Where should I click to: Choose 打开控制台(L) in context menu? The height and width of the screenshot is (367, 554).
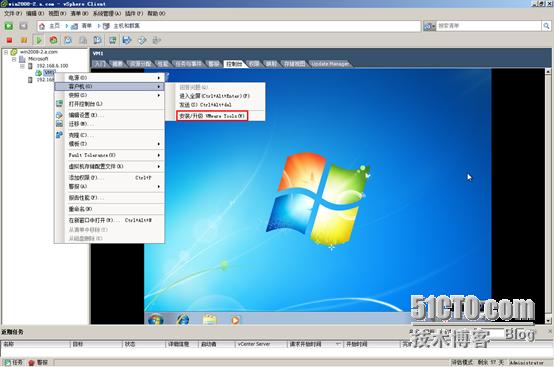click(x=110, y=104)
